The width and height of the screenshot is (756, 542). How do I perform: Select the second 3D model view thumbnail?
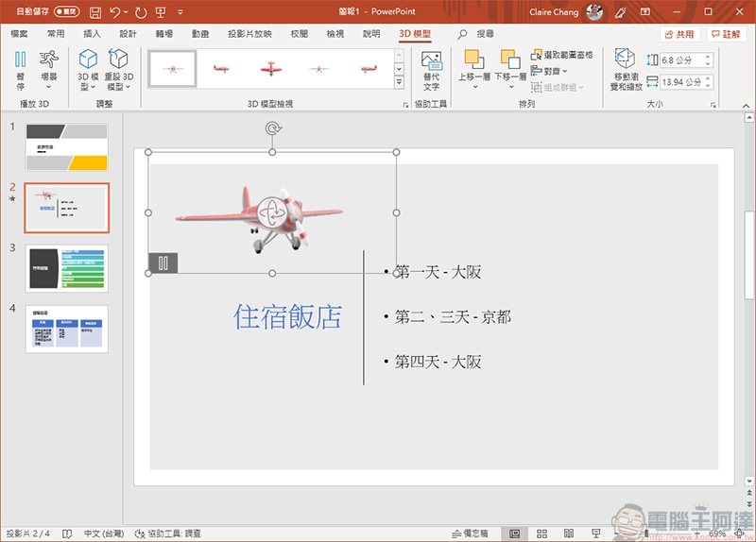point(221,69)
